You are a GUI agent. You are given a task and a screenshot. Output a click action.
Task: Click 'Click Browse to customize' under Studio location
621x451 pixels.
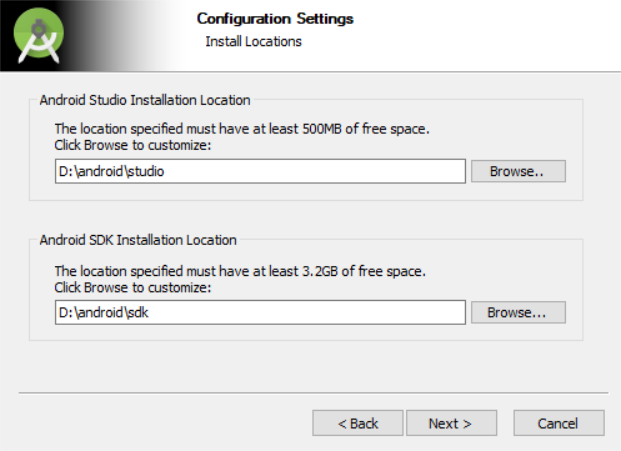pos(133,145)
